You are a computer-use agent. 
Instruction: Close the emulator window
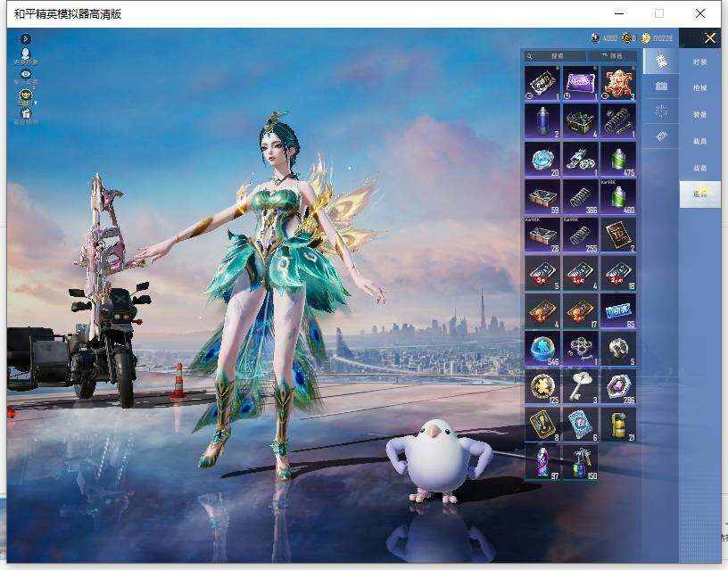[700, 13]
